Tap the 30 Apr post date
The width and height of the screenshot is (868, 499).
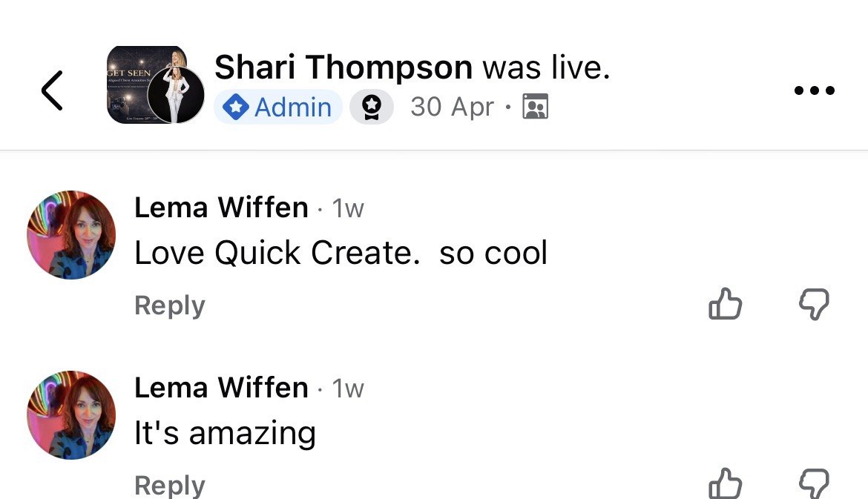tap(452, 107)
